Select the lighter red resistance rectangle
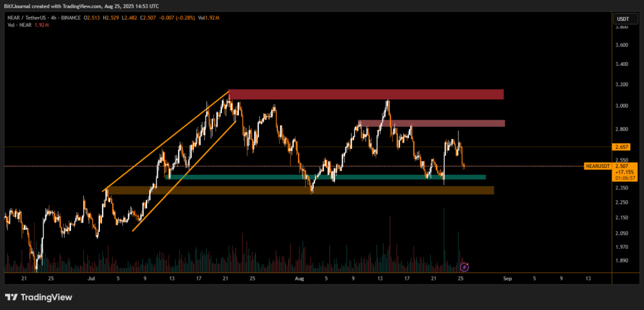Viewport: 644px width, 310px height. [431, 123]
